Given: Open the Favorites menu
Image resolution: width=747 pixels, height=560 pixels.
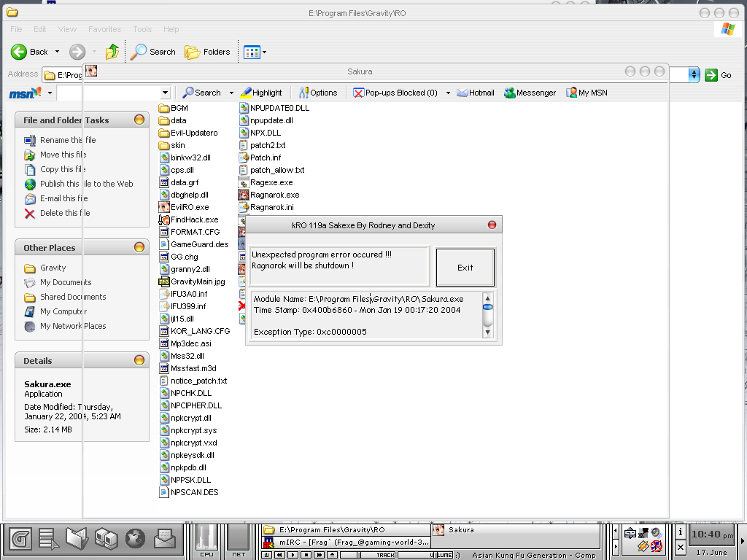Looking at the screenshot, I should pyautogui.click(x=105, y=29).
